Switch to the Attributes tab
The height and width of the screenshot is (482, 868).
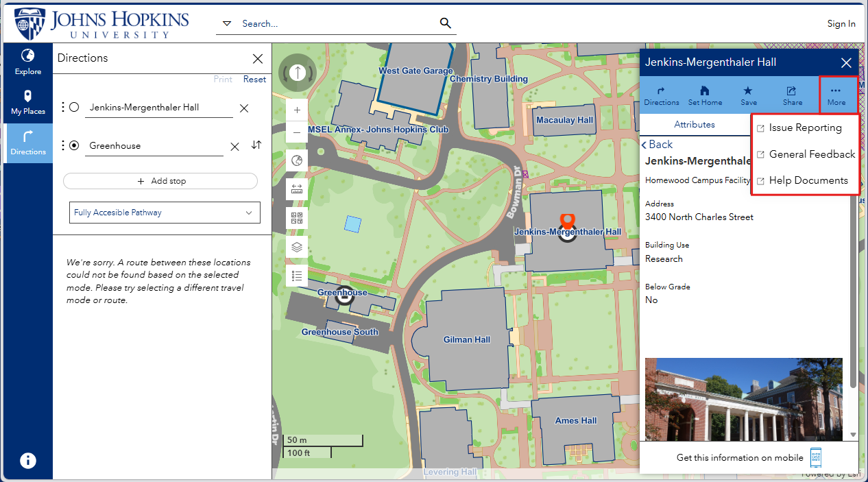(695, 125)
